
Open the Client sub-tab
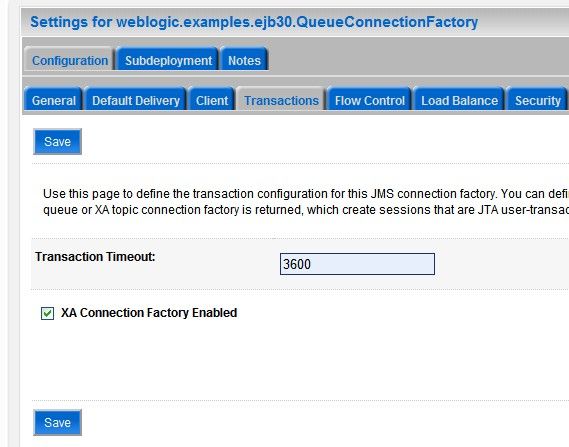pos(212,100)
